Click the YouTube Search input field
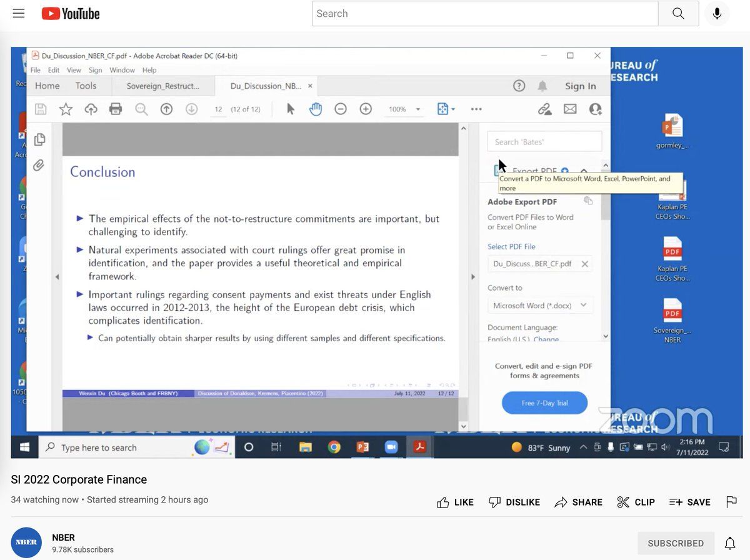Image resolution: width=750 pixels, height=560 pixels. tap(485, 14)
